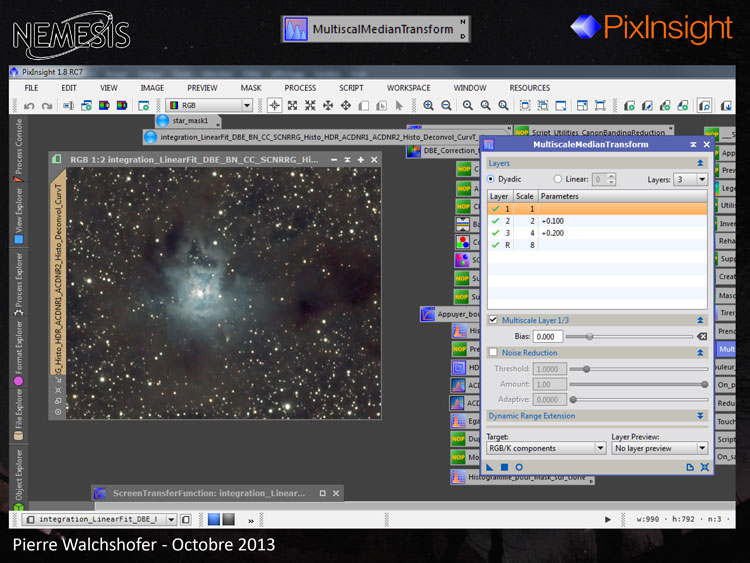
Task: Open the FILE menu
Action: tap(31, 88)
